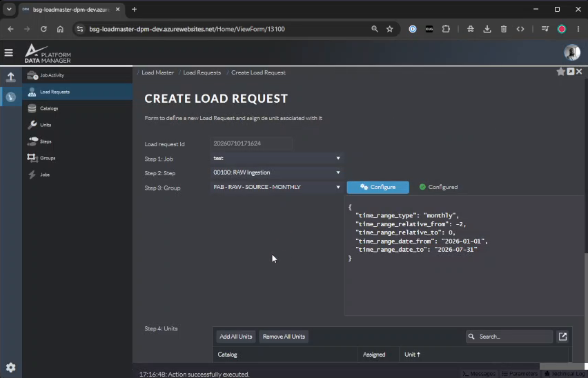Screen dimensions: 588x378
Task: Pop out the form into new window
Action: (570, 72)
